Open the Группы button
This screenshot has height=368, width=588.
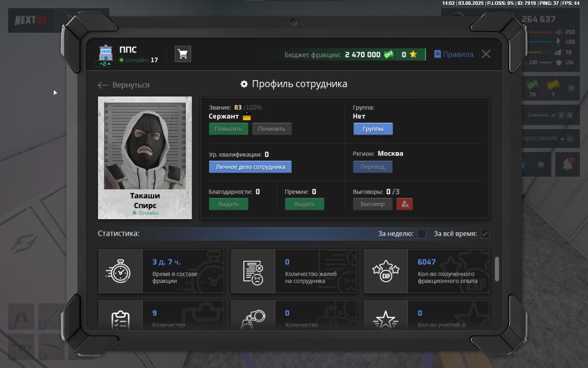pos(373,129)
